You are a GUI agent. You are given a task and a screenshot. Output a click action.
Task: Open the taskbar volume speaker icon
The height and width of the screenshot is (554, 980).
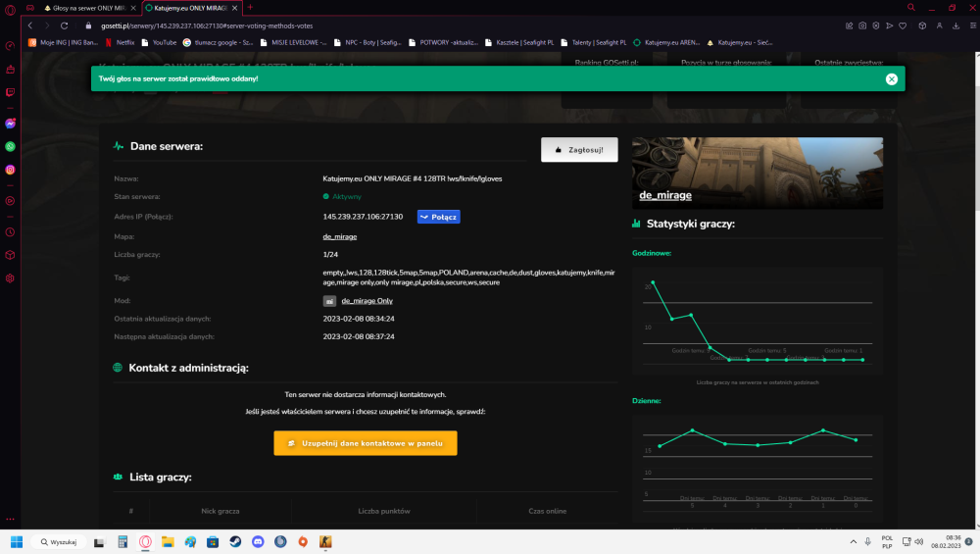[x=919, y=541]
